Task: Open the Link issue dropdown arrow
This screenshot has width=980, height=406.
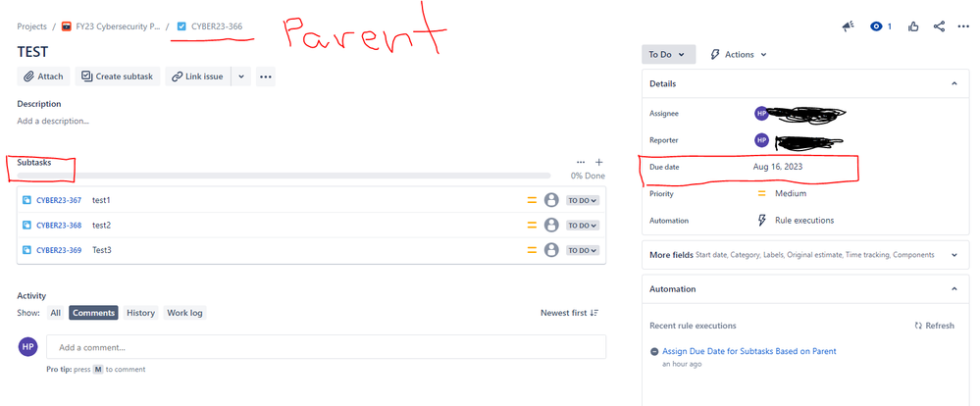Action: (240, 76)
